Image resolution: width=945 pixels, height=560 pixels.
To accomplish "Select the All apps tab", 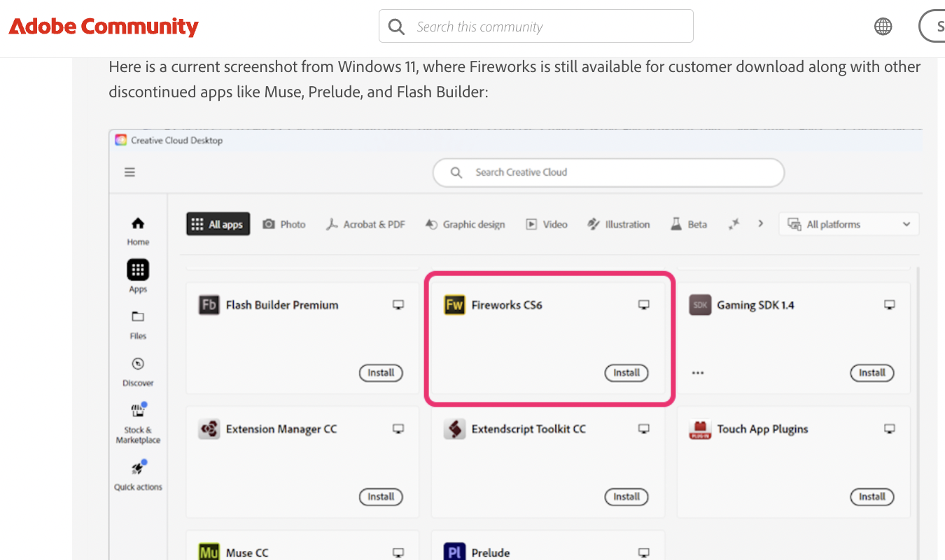I will pyautogui.click(x=218, y=224).
